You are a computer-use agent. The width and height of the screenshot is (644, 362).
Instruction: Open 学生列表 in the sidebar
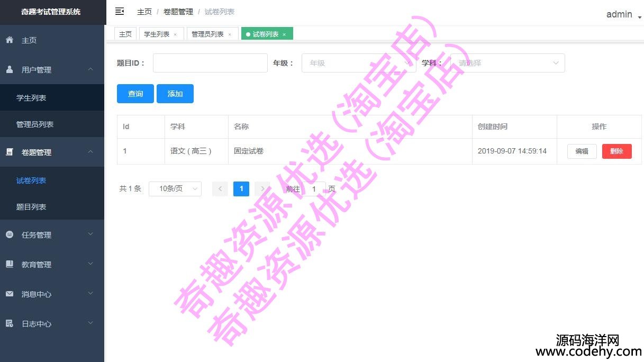pos(52,98)
